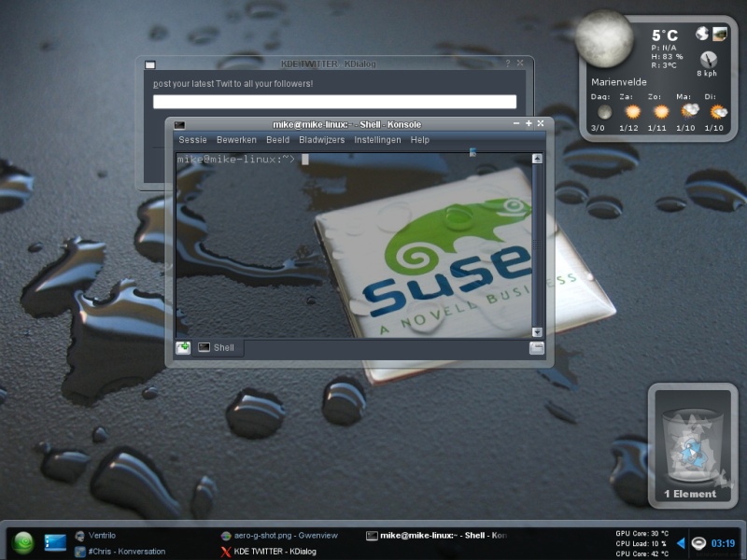Switch to KDE TWITTER KDialog taskbar entry
The height and width of the screenshot is (560, 747).
pos(268,552)
